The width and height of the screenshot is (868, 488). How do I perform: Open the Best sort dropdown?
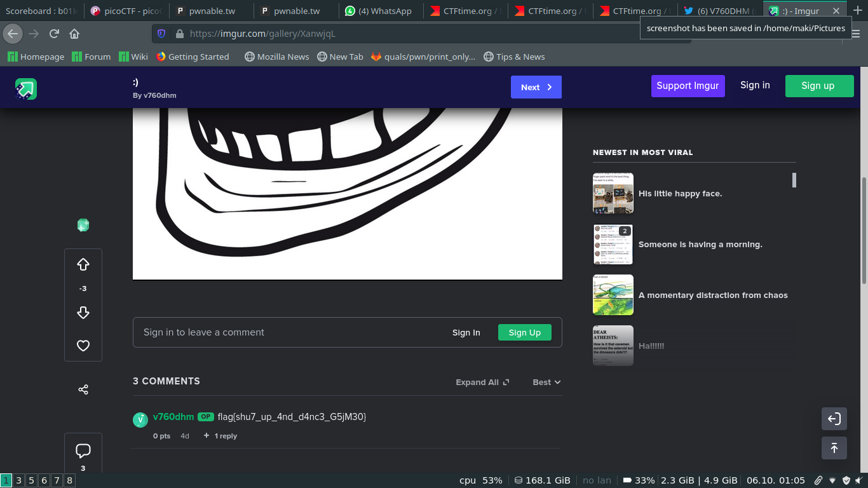click(546, 382)
